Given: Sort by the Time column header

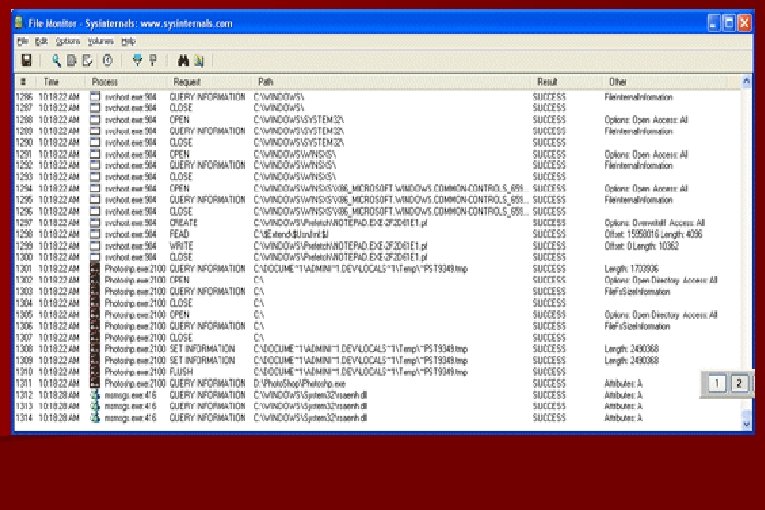Looking at the screenshot, I should tap(61, 82).
